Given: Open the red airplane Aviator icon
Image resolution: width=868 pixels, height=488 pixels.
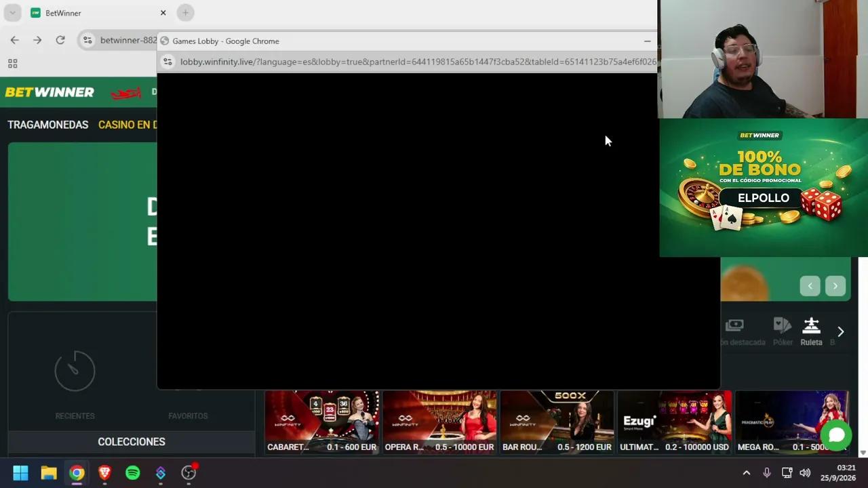Looking at the screenshot, I should pyautogui.click(x=126, y=93).
